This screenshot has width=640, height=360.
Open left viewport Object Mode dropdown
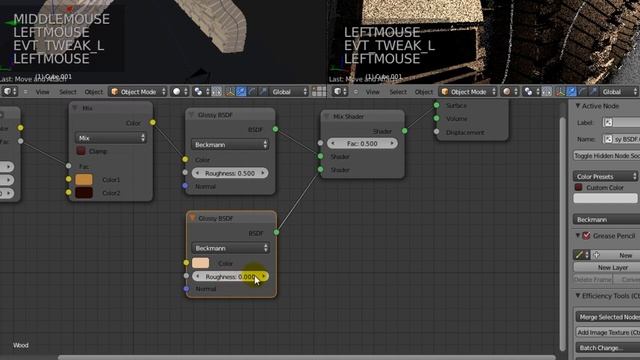pos(138,91)
